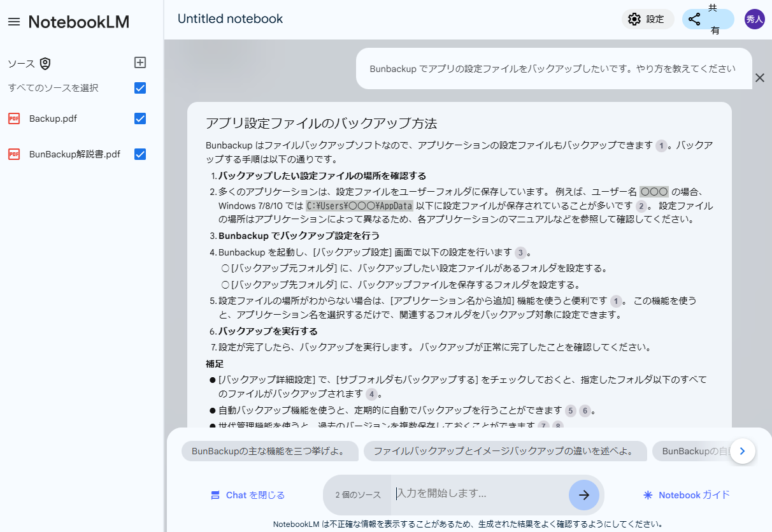Dismiss the question with the X button
Image resolution: width=772 pixels, height=532 pixels.
(759, 78)
